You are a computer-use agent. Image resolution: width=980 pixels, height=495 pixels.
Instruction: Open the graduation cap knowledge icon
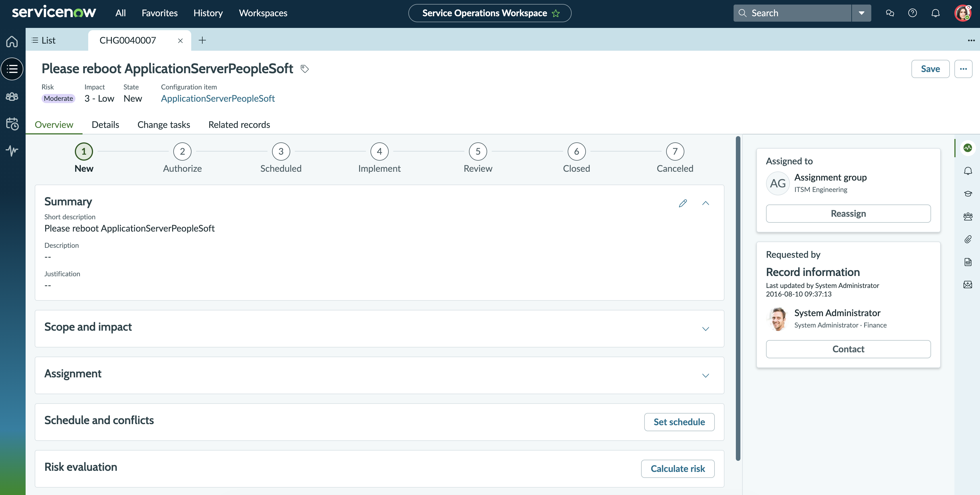pyautogui.click(x=968, y=193)
